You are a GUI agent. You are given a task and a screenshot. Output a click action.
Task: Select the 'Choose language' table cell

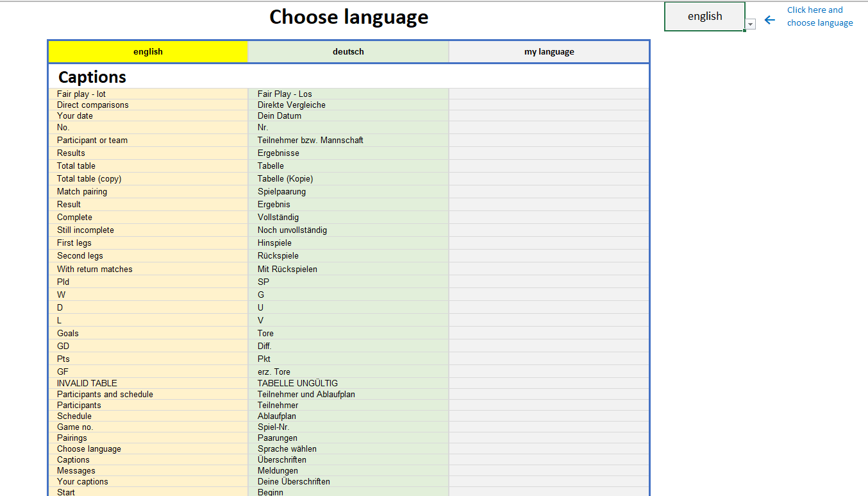click(x=148, y=449)
